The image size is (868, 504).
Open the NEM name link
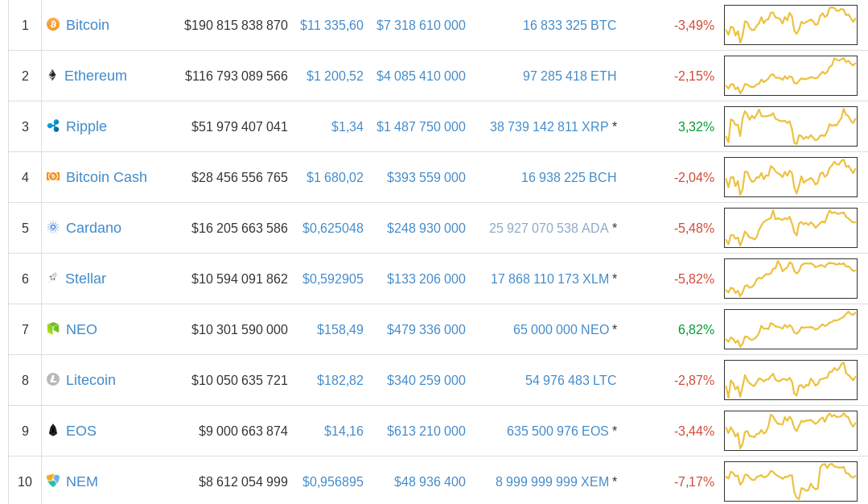pyautogui.click(x=82, y=481)
